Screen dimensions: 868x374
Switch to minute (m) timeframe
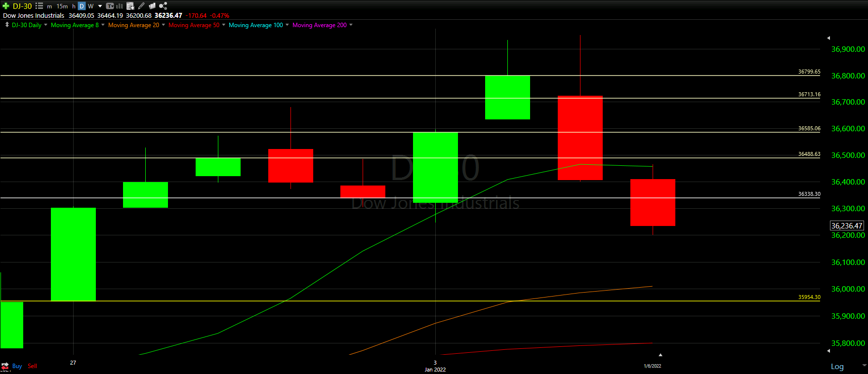coord(49,6)
